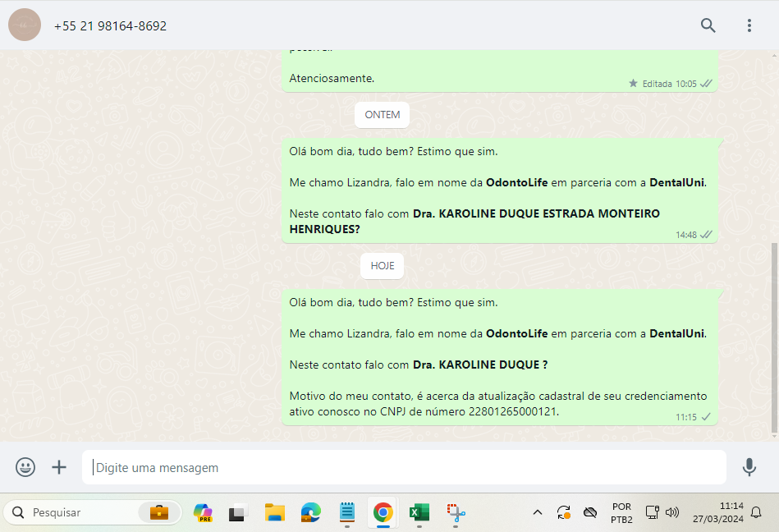This screenshot has height=532, width=779.
Task: Switch to Google Chrome on the taskbar
Action: [x=383, y=512]
